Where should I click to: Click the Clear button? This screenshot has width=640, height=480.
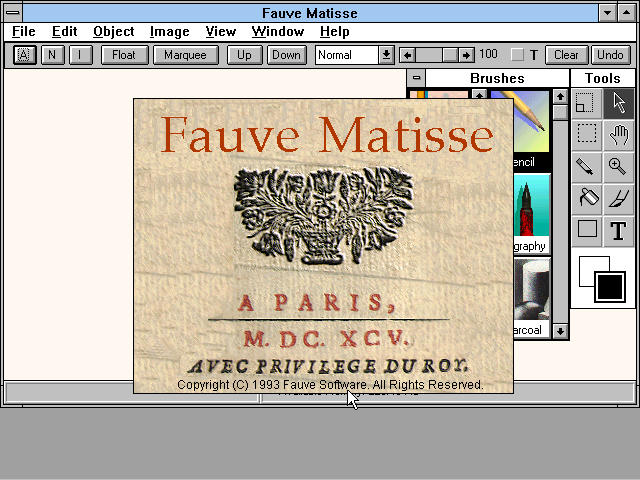567,55
